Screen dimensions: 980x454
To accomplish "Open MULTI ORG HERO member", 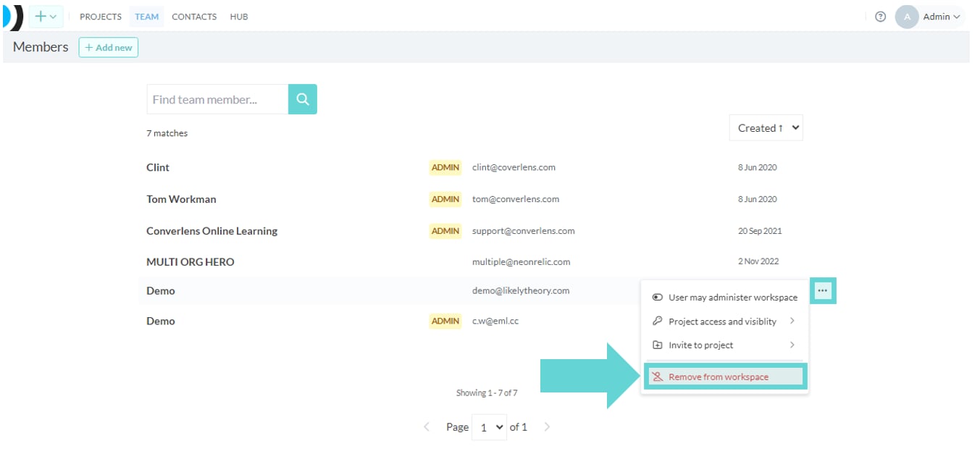I will click(190, 262).
